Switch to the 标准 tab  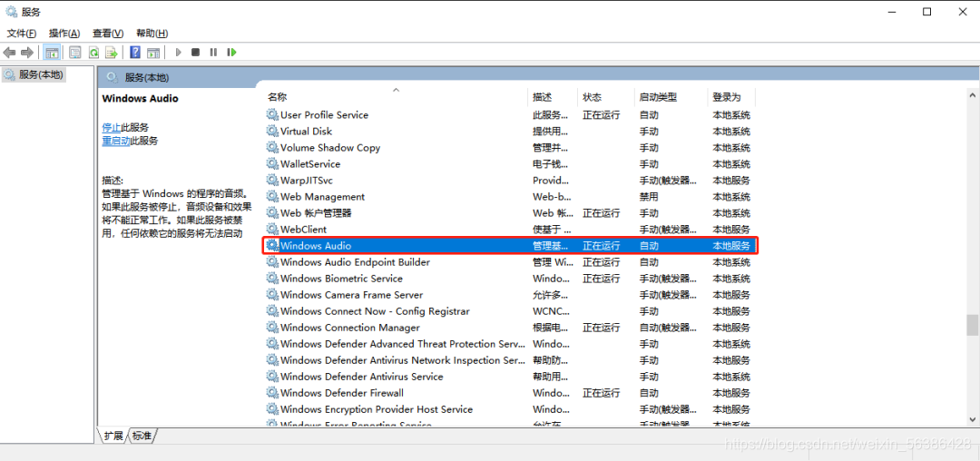(x=142, y=436)
